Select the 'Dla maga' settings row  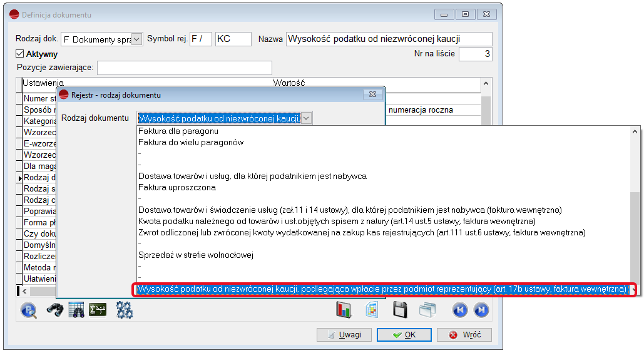click(39, 166)
